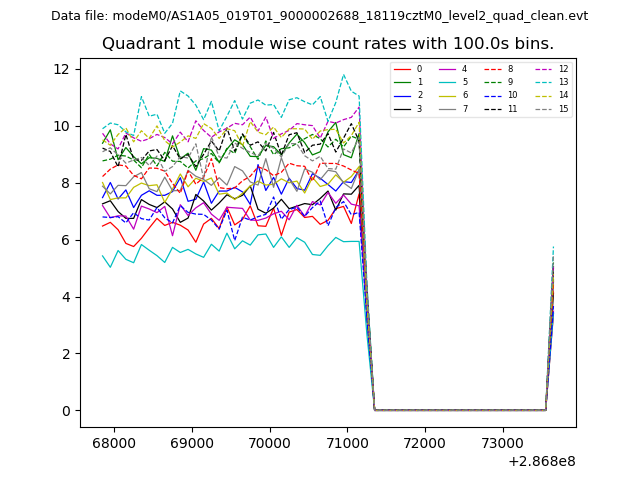Viewport: 640px width, 480px height.
Task: Click legend entry 6 with yellow line
Action: 455,95
